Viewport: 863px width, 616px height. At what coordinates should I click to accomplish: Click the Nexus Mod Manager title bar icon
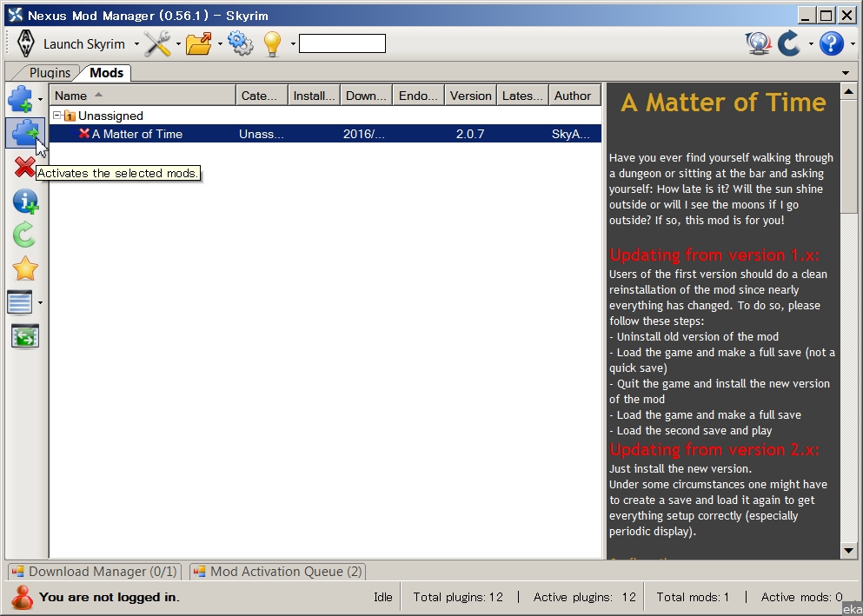click(x=16, y=16)
